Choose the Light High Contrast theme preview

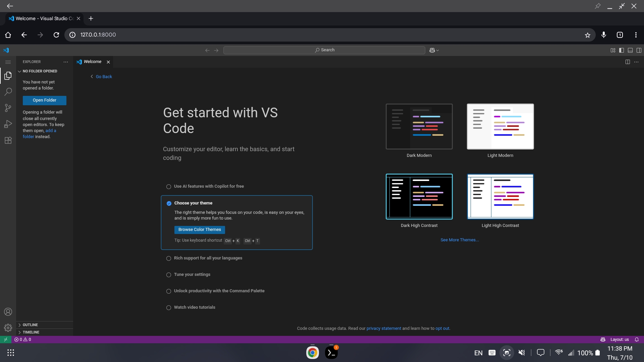coord(500,196)
